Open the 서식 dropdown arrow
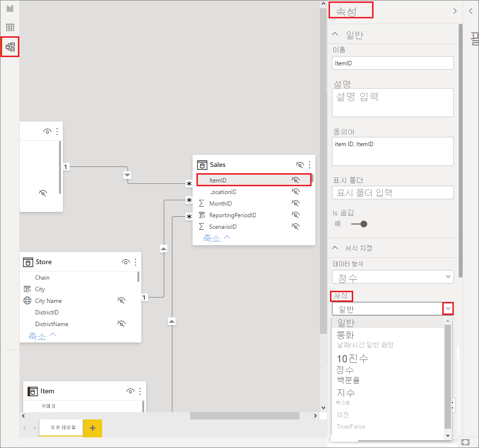 [448, 309]
